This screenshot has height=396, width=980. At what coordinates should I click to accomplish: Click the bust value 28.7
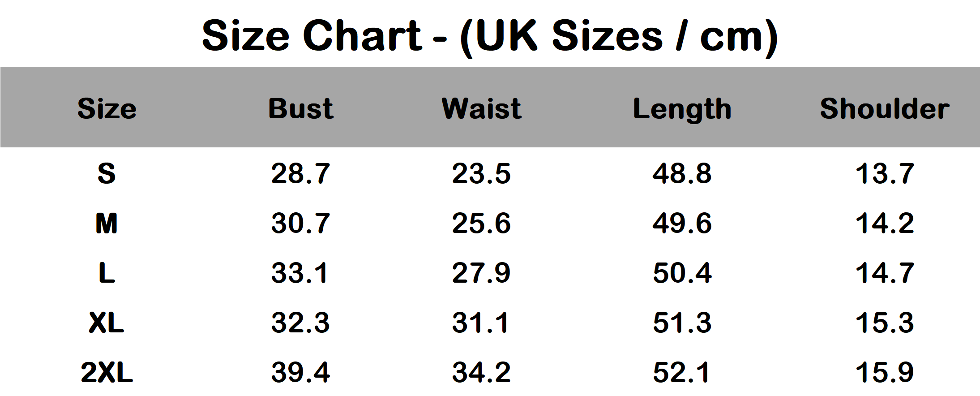tap(300, 173)
